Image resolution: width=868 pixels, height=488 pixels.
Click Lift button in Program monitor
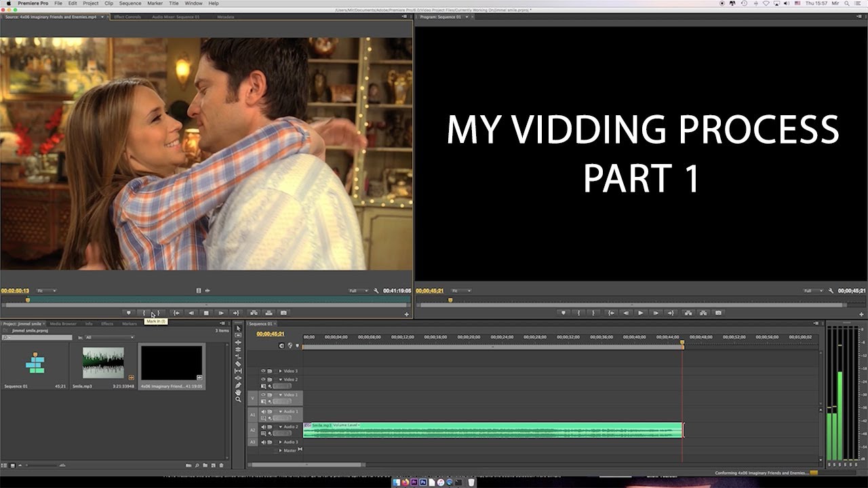click(688, 313)
